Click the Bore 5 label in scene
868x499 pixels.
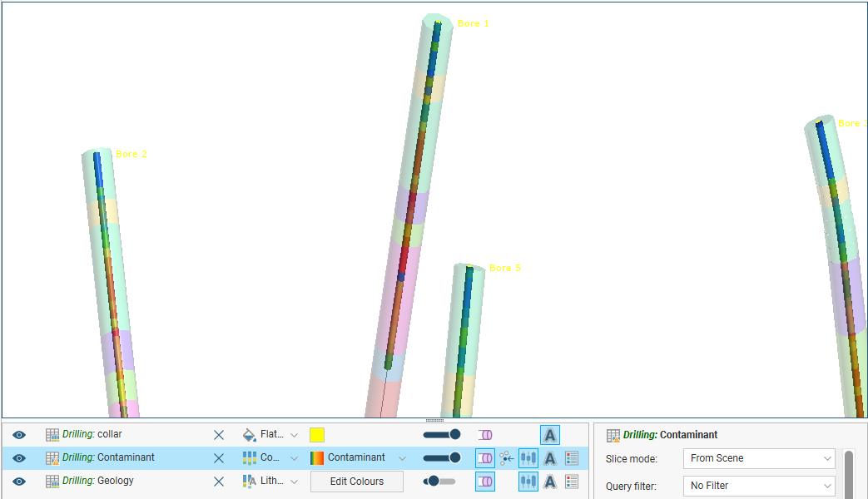click(505, 268)
